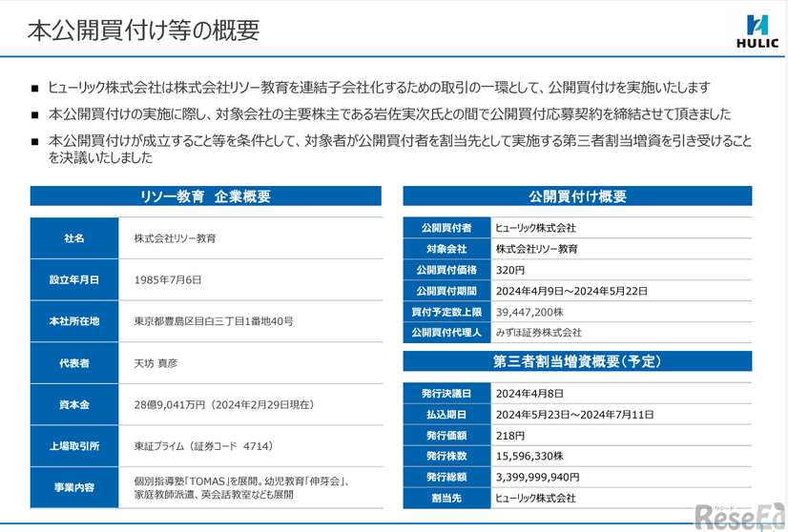
Task: Click the 公開買付者 label cell
Action: click(x=446, y=228)
